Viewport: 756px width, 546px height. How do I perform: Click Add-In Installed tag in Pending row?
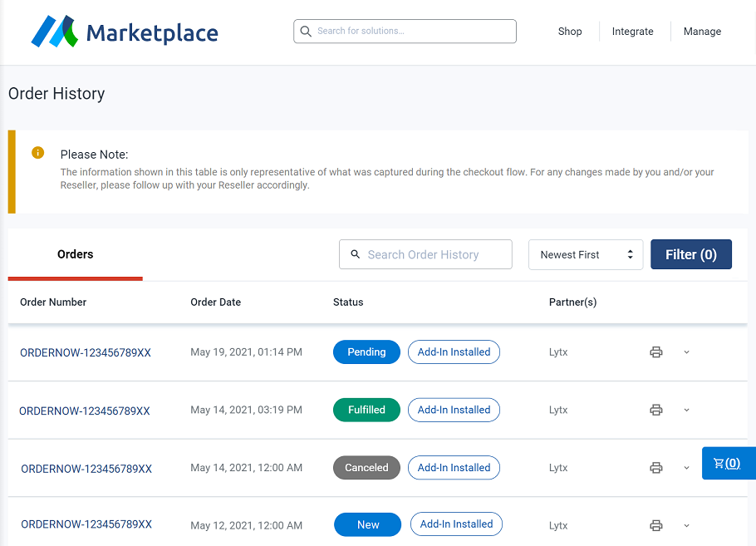coord(454,352)
